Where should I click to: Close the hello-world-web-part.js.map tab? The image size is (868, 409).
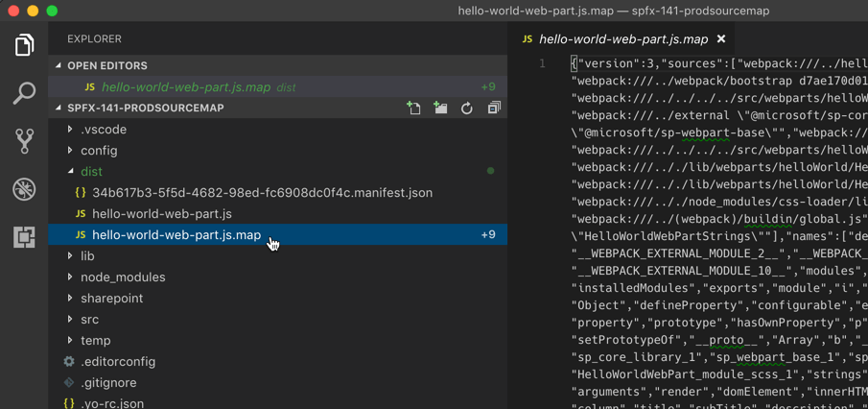720,38
